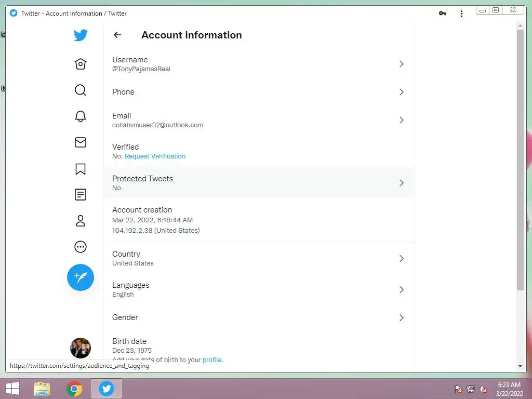Open the Gender setting label
The image size is (532, 399).
[x=125, y=317]
